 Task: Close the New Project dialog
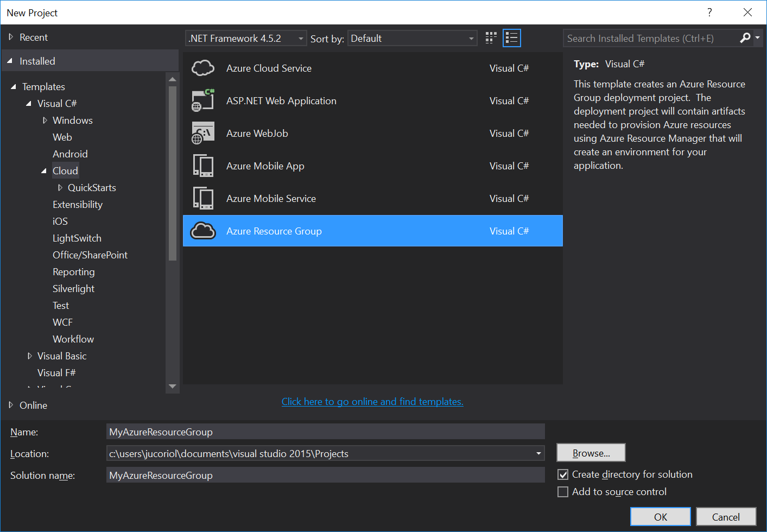[747, 12]
